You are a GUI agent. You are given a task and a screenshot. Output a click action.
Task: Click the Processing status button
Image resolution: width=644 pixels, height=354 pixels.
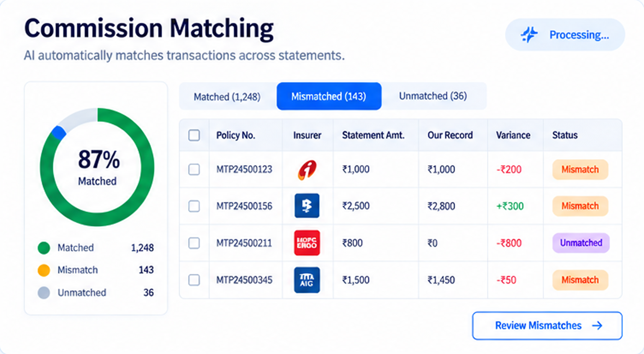tap(565, 35)
